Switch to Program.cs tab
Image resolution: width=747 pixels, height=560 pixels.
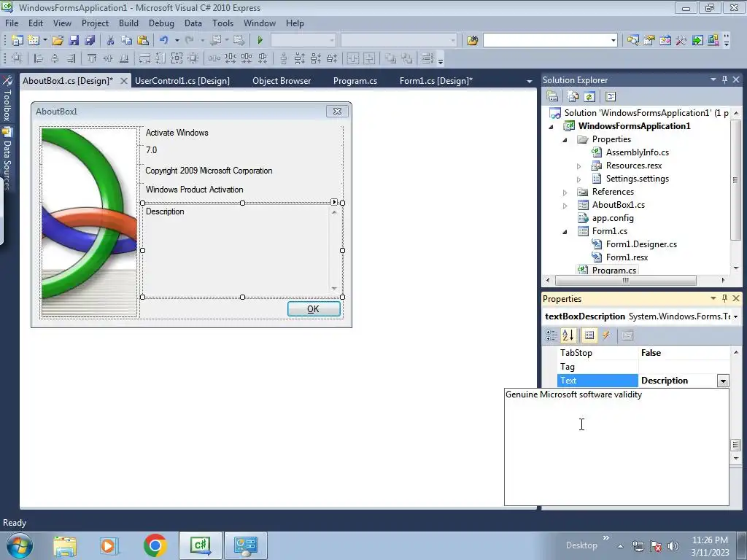click(355, 81)
